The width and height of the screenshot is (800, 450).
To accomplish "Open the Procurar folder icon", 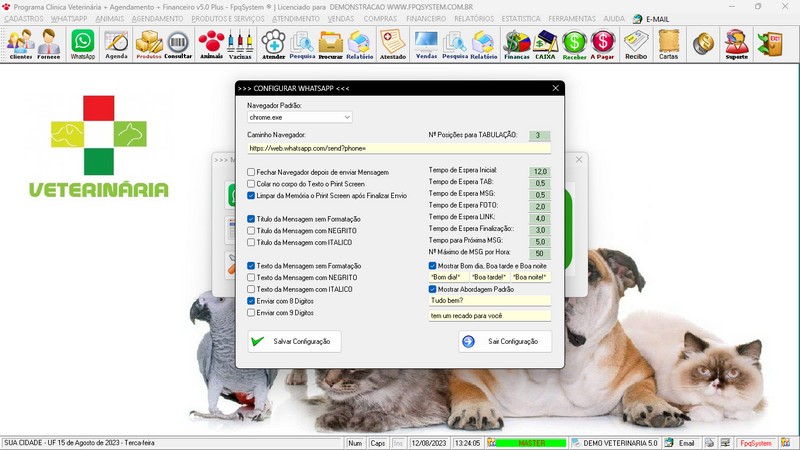I will [x=331, y=44].
